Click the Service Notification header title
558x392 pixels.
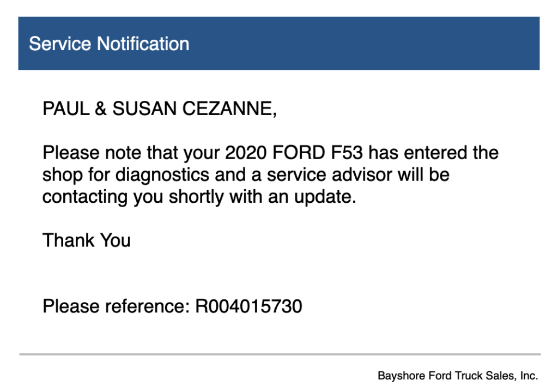point(109,44)
